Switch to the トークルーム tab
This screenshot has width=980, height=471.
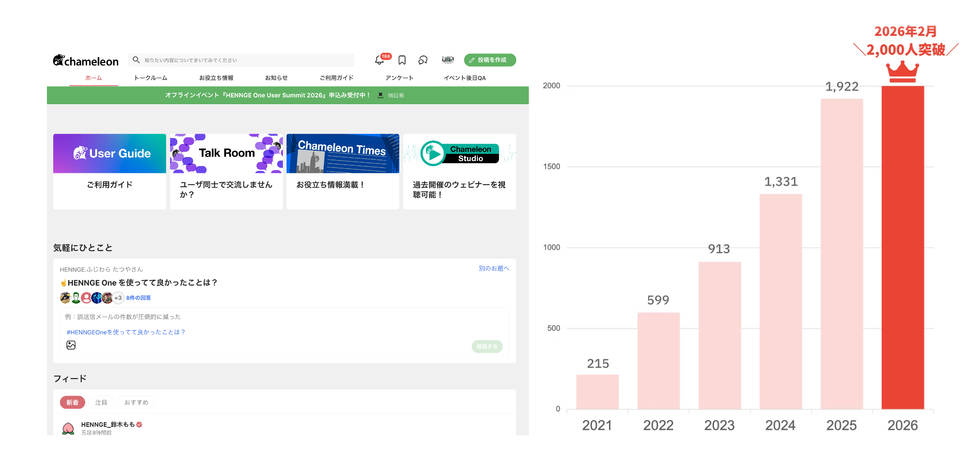151,78
